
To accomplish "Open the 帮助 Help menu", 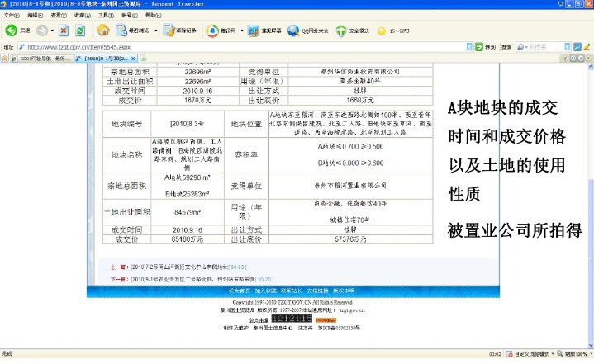I will click(x=153, y=15).
